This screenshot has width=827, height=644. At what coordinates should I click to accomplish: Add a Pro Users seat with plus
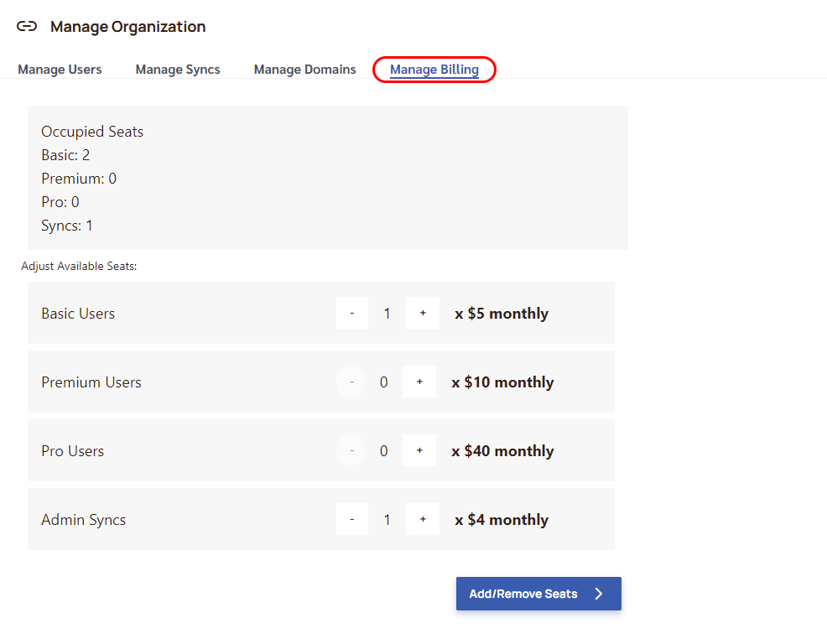(419, 450)
